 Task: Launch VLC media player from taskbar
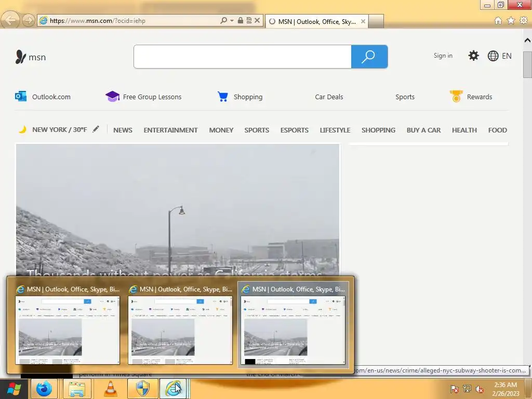click(x=110, y=389)
